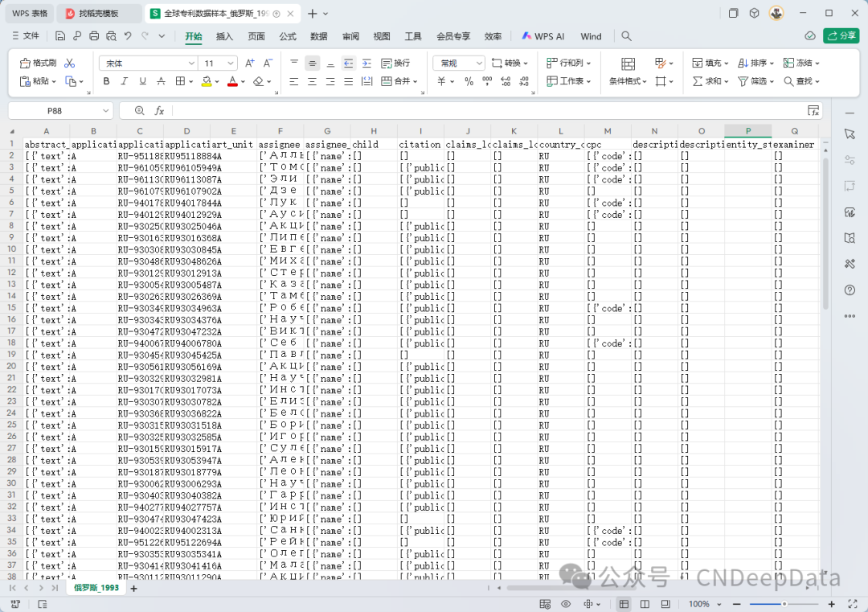Open the font size 11 dropdown
This screenshot has width=868, height=612.
(231, 64)
